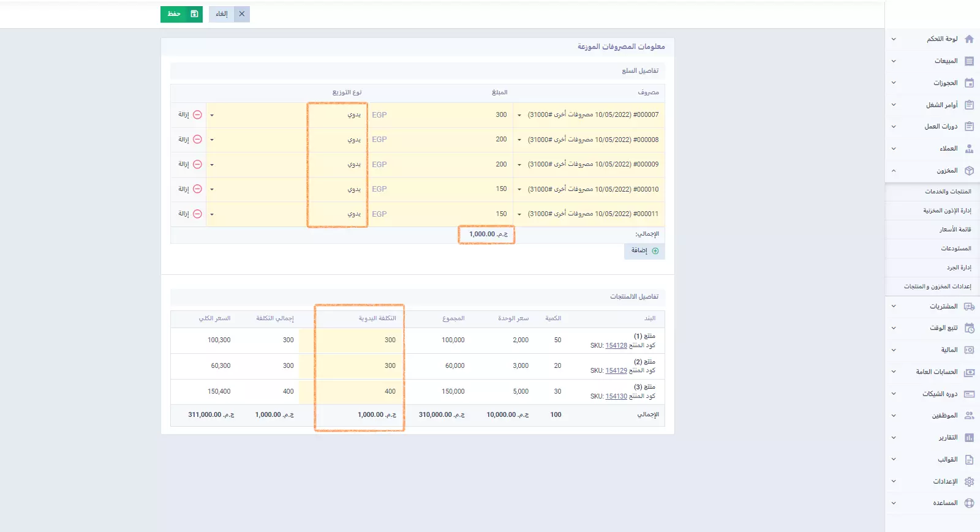Click the Sales invoice icon in sidebar
This screenshot has height=532, width=980.
[x=969, y=61]
